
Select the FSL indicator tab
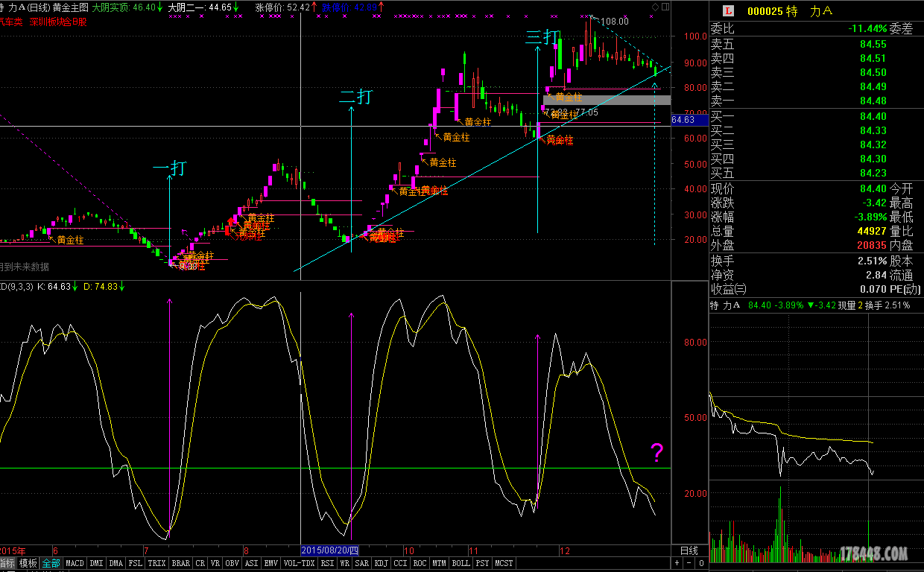[136, 563]
